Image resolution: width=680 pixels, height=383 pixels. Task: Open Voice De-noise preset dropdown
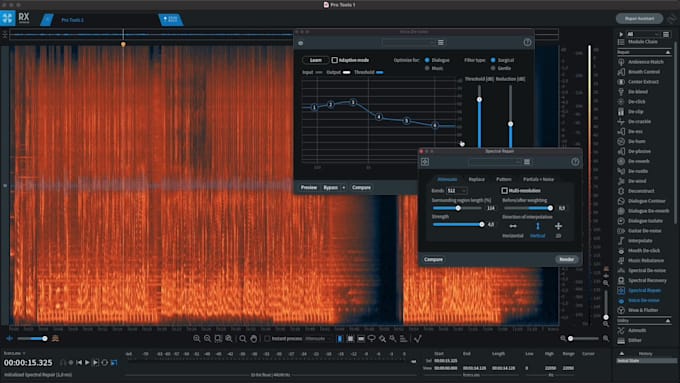pyautogui.click(x=409, y=43)
